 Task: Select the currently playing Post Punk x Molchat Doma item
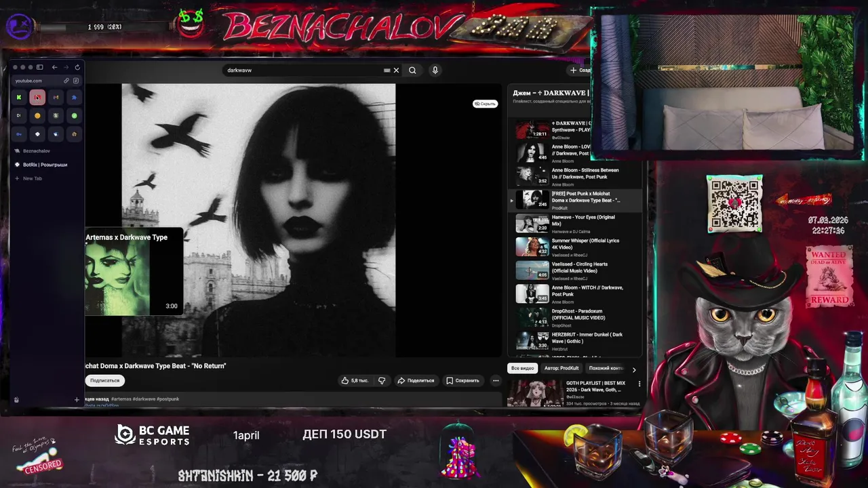tap(575, 200)
